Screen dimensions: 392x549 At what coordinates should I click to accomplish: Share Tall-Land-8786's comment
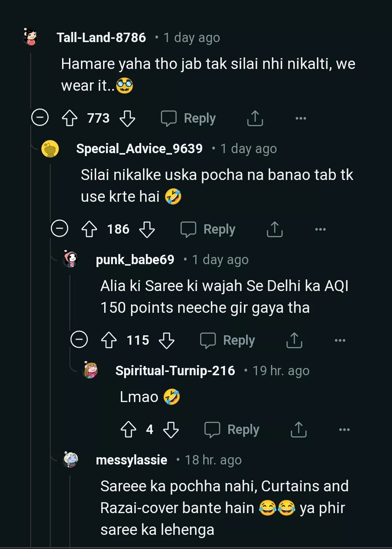click(255, 118)
